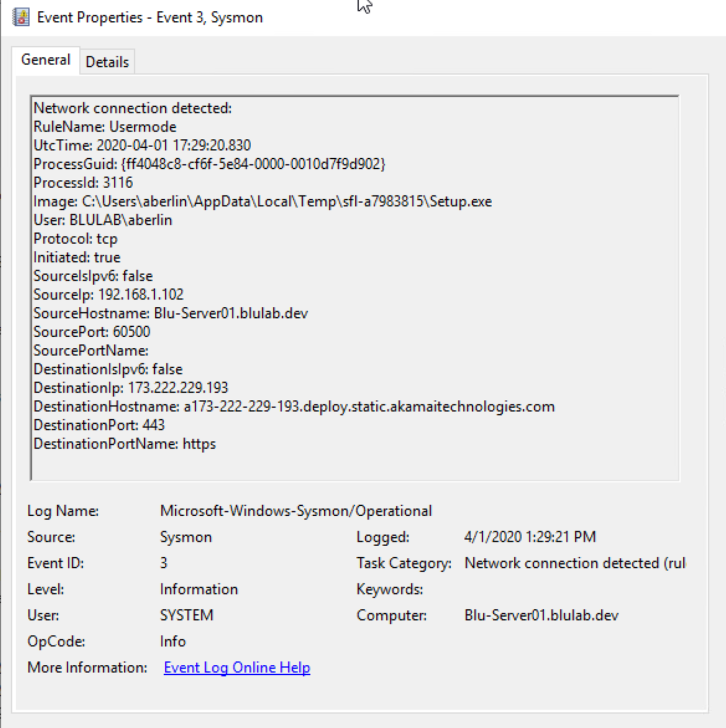Click the Microsoft-Windows-Sysmon/Operational log name
Viewport: 726px width, 728px height.
296,511
